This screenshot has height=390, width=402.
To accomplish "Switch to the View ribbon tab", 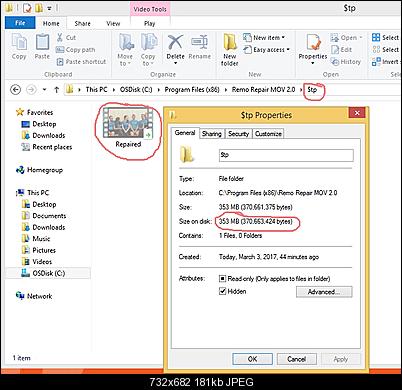I will click(x=113, y=23).
